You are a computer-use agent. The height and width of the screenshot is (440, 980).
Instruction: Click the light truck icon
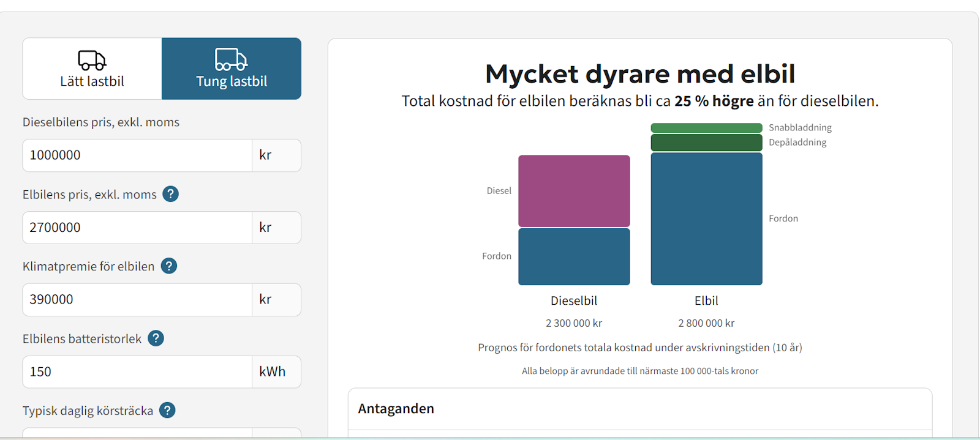pyautogui.click(x=92, y=60)
